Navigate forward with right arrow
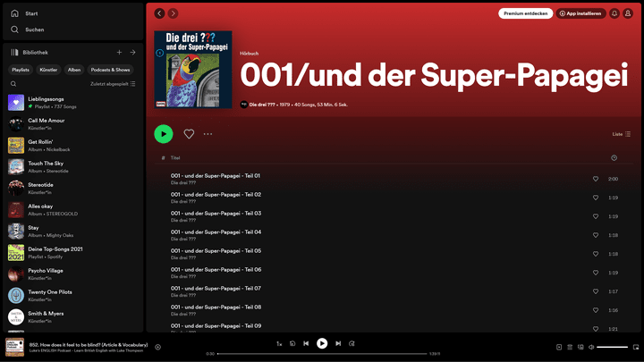The image size is (644, 362). (x=173, y=13)
